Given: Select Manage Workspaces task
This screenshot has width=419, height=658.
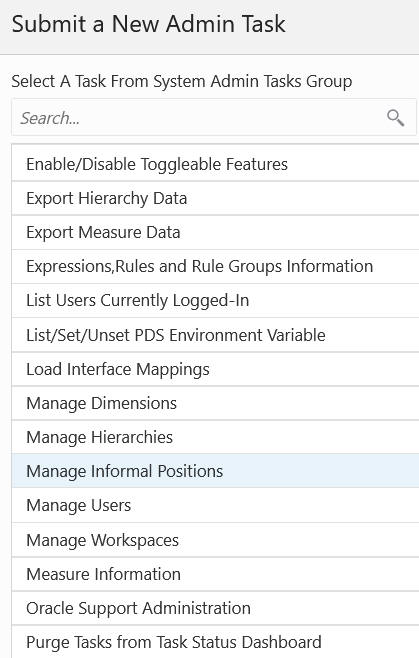Looking at the screenshot, I should [x=215, y=540].
